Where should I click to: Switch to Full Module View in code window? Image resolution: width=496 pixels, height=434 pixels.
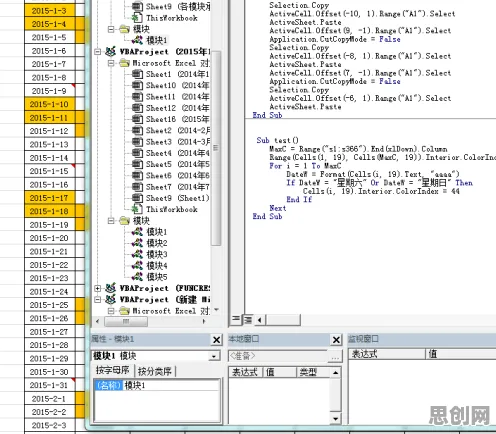pyautogui.click(x=248, y=320)
